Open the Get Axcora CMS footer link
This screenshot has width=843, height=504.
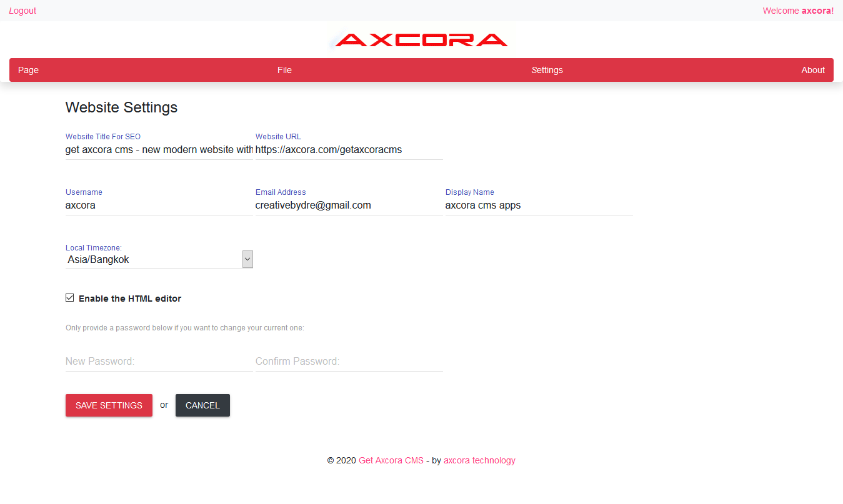[x=391, y=460]
